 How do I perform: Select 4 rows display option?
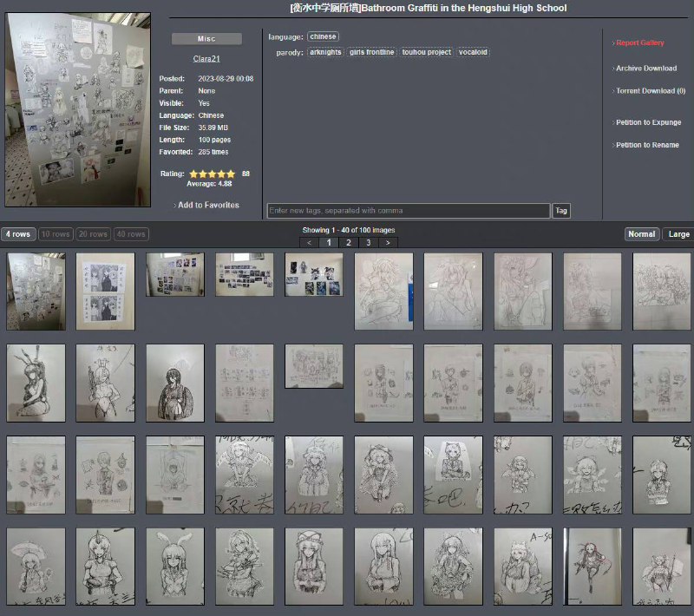click(x=18, y=234)
